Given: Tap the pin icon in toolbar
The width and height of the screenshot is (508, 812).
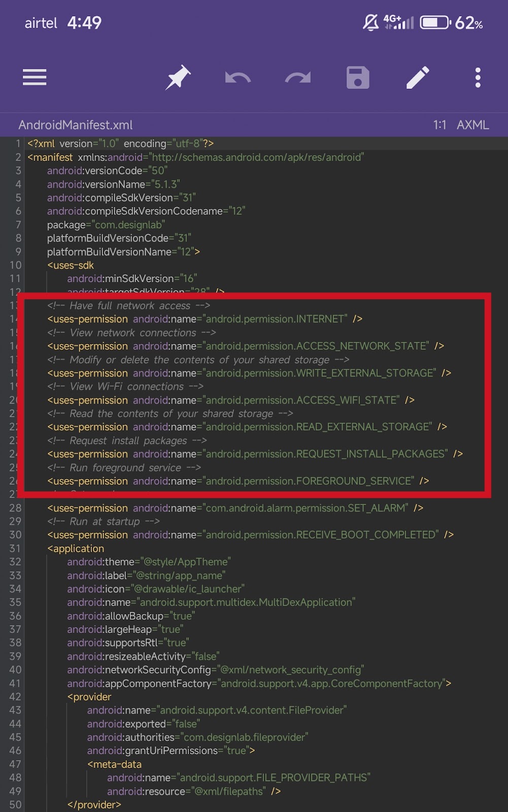Looking at the screenshot, I should tap(178, 78).
